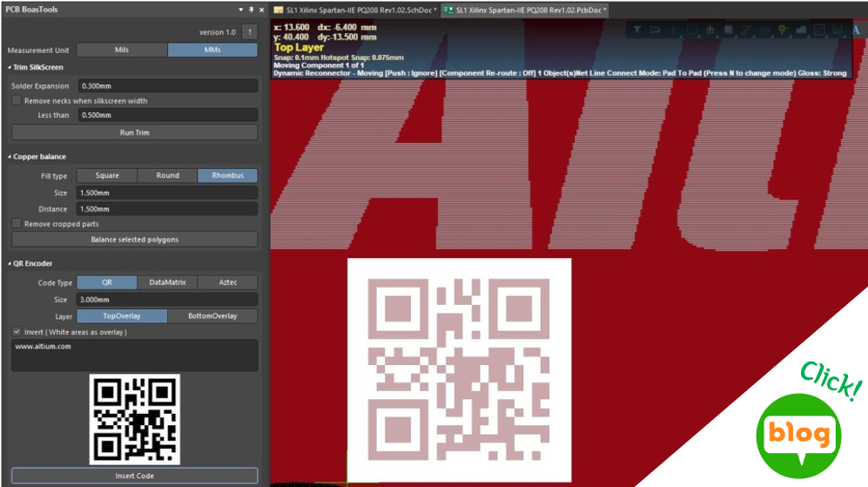The image size is (868, 487).
Task: Collapse the Copper balance section
Action: coord(10,157)
